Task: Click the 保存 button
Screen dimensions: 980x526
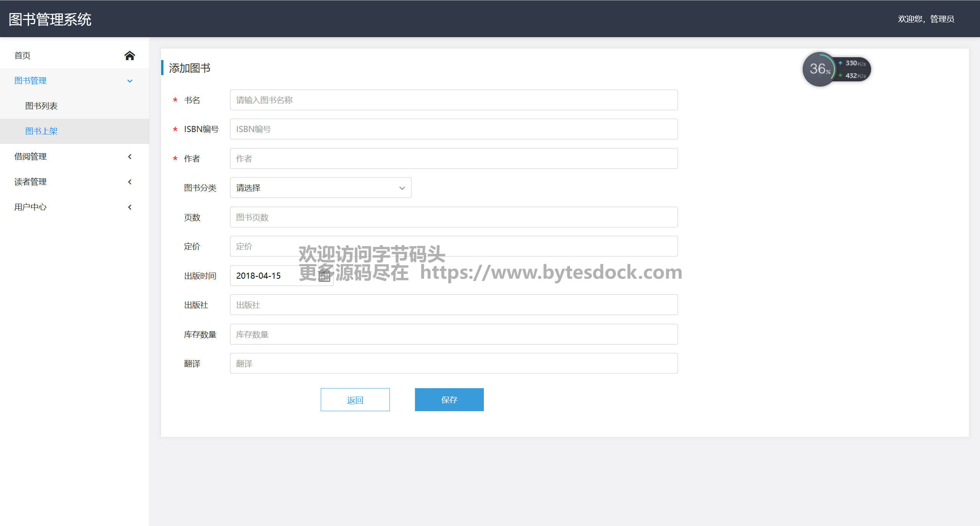Action: [449, 400]
